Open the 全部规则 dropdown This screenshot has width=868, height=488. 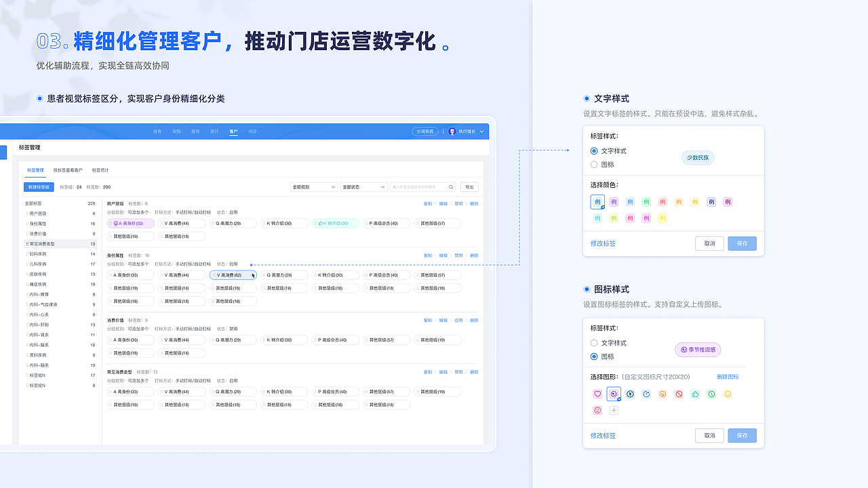(x=313, y=186)
